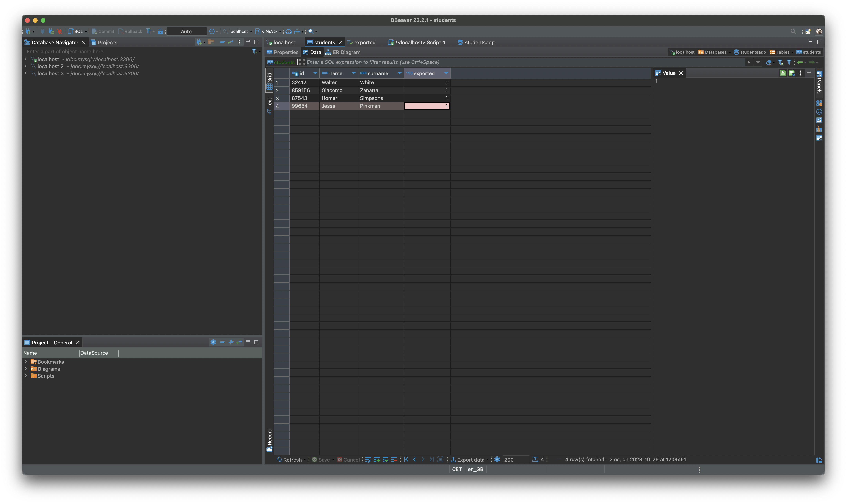
Task: Click the Commit toolbar button
Action: tap(103, 31)
